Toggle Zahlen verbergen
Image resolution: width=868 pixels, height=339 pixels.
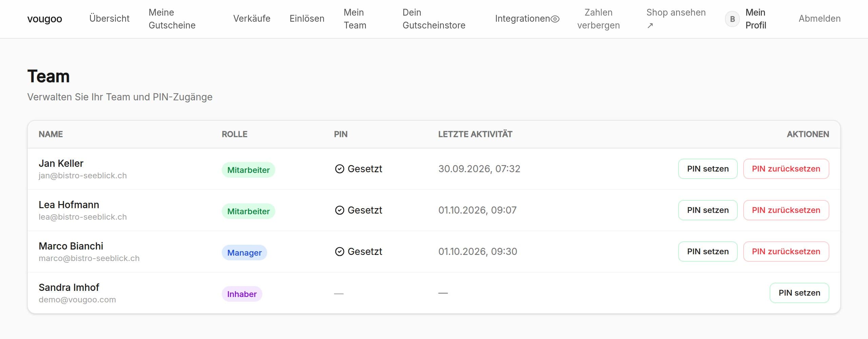pos(598,19)
